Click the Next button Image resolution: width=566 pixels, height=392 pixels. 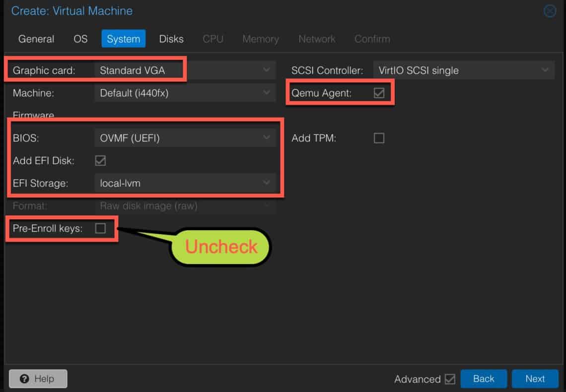pos(535,379)
